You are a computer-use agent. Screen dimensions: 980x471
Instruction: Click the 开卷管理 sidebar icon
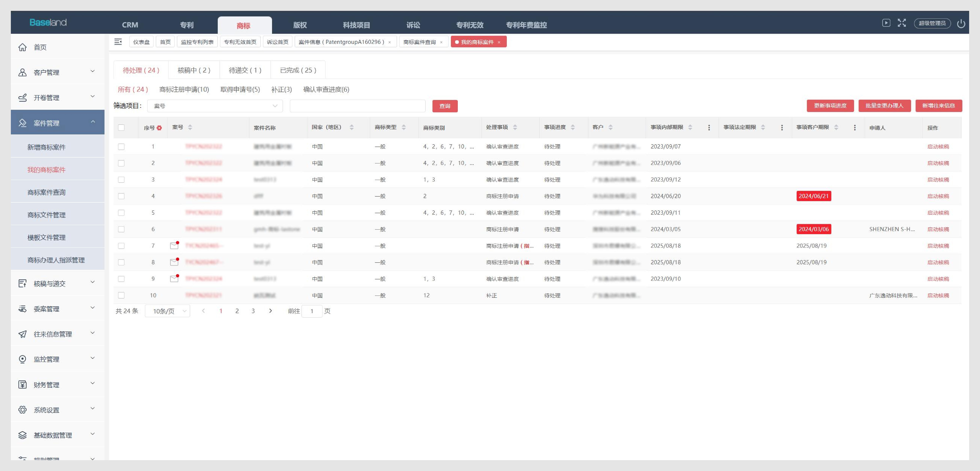(22, 98)
